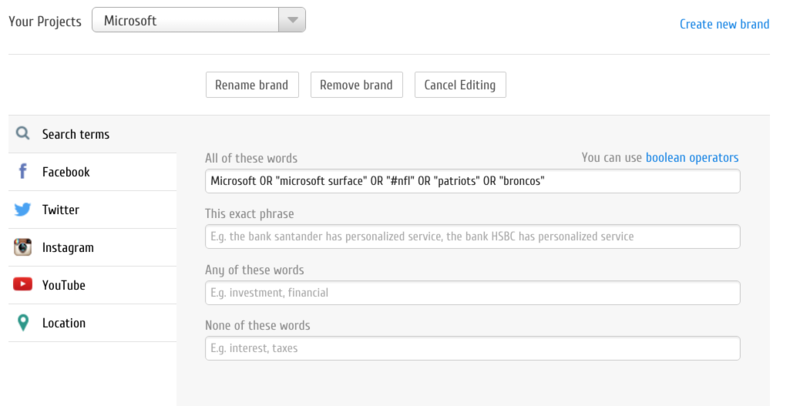Viewport: 800px width, 406px height.
Task: Click the None of these words field
Action: (x=472, y=349)
